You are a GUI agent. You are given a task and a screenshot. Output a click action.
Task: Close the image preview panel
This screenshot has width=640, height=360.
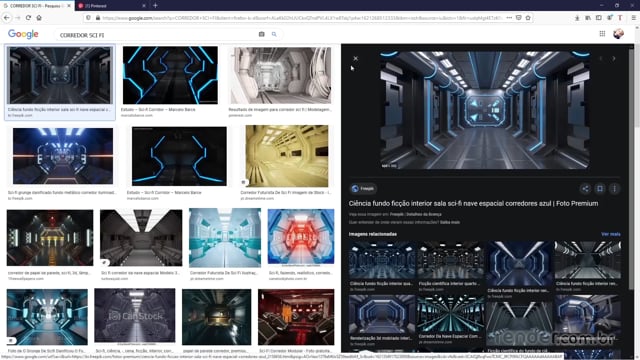click(x=356, y=58)
